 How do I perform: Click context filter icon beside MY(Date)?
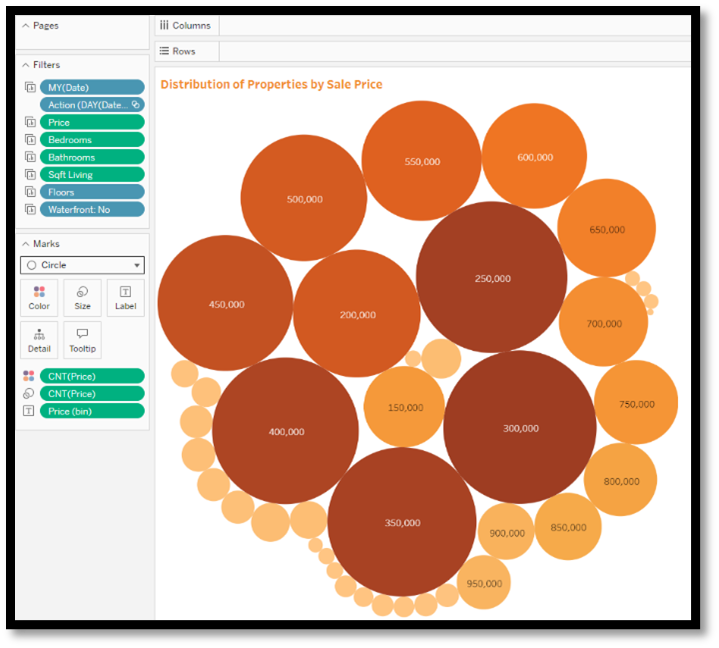tap(29, 88)
